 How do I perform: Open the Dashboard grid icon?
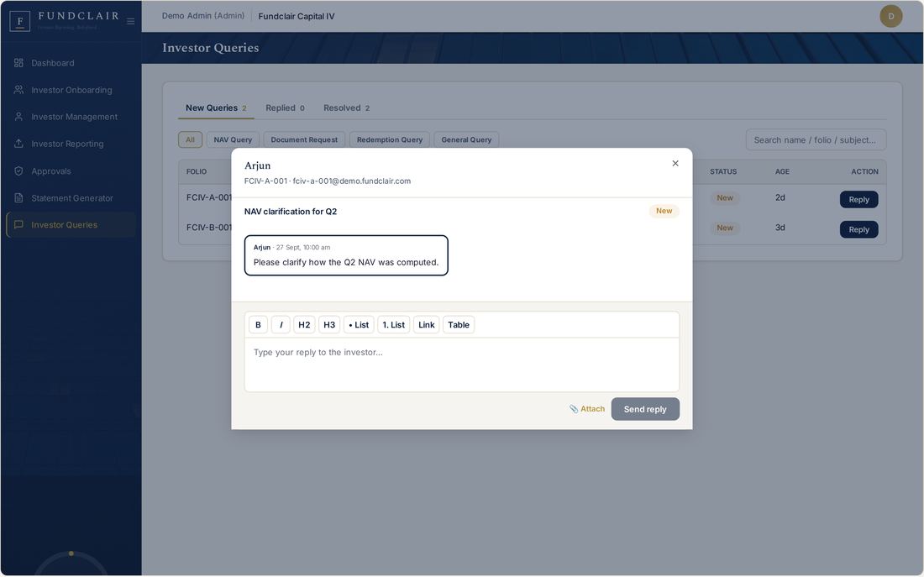[18, 63]
